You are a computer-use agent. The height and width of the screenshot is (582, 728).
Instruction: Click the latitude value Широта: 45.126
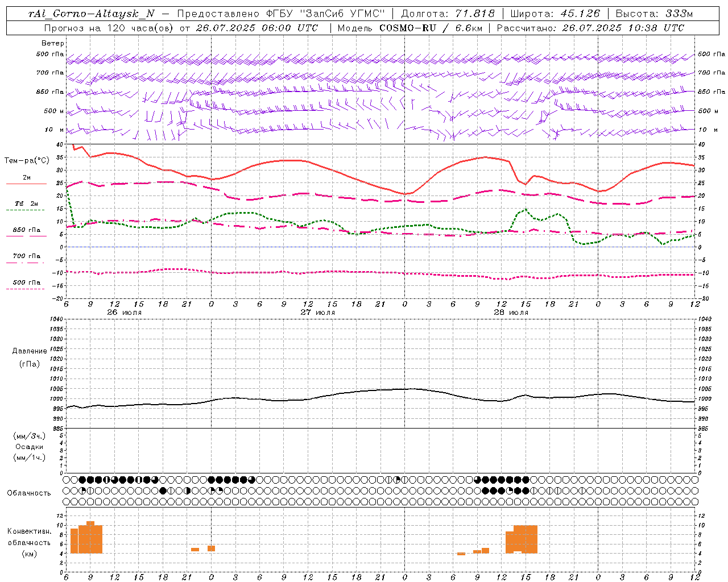pyautogui.click(x=555, y=14)
